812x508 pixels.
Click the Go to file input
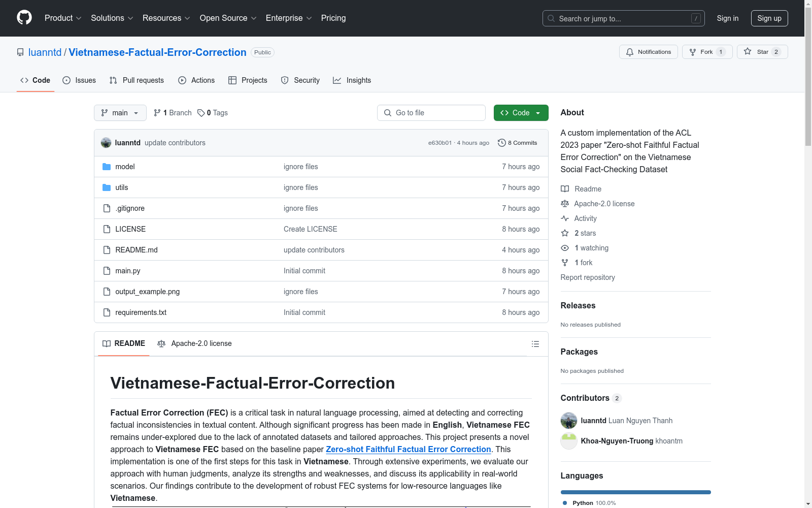[431, 113]
